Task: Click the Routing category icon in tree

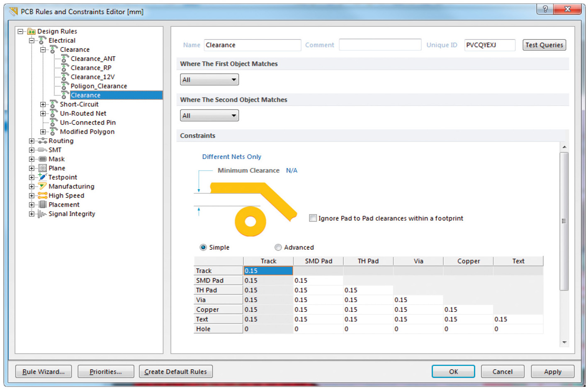Action: [42, 141]
